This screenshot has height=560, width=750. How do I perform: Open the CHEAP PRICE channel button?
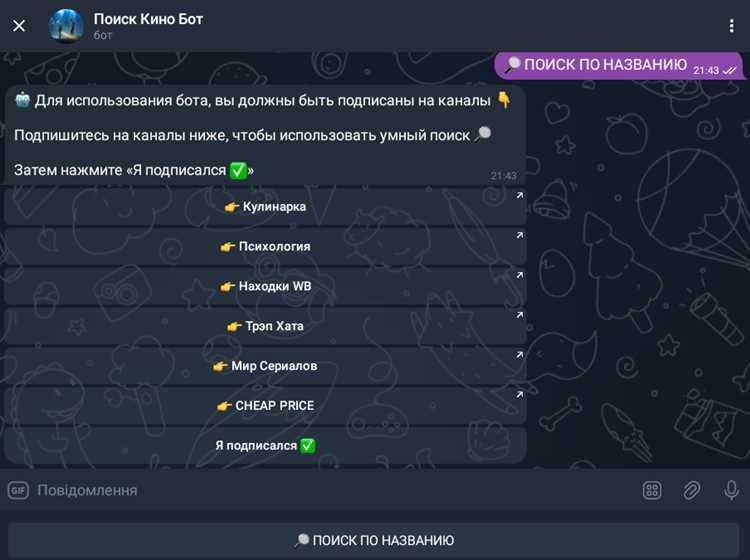point(265,406)
